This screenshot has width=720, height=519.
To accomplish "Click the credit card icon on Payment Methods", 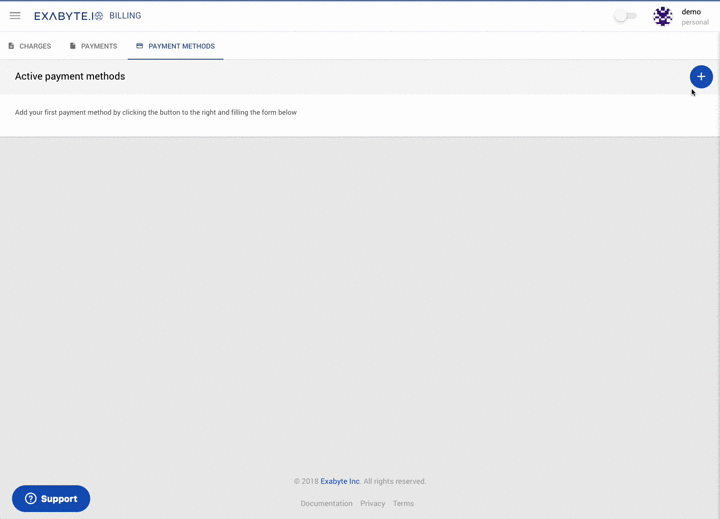I will click(140, 46).
